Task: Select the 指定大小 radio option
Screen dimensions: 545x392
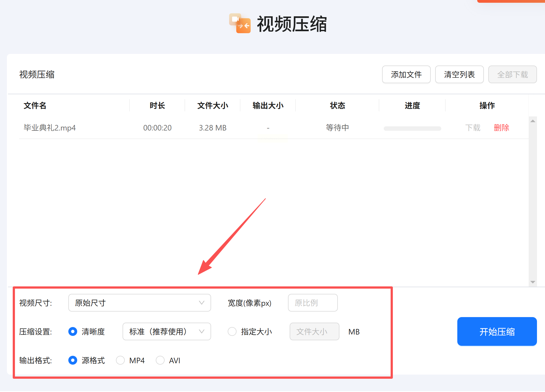Action: click(232, 331)
